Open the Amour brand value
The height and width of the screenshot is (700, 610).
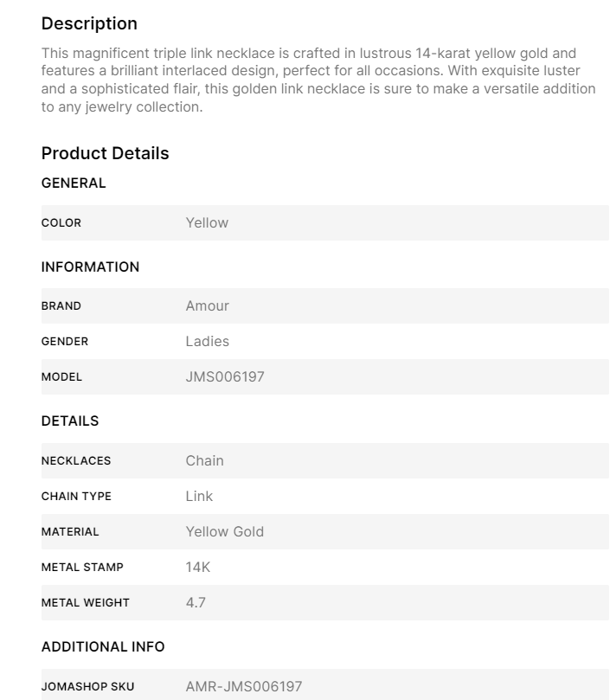[x=207, y=306]
